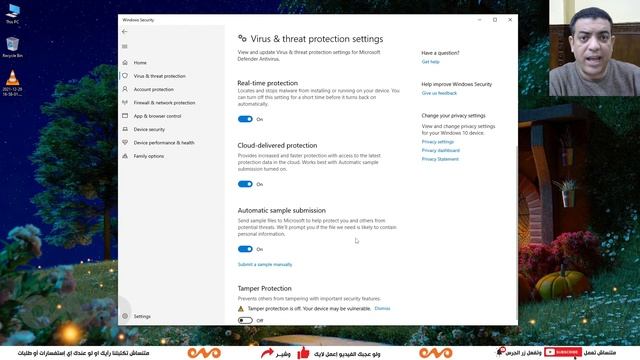
Task: Click the tamper protection warning triangle icon
Action: pos(241,309)
